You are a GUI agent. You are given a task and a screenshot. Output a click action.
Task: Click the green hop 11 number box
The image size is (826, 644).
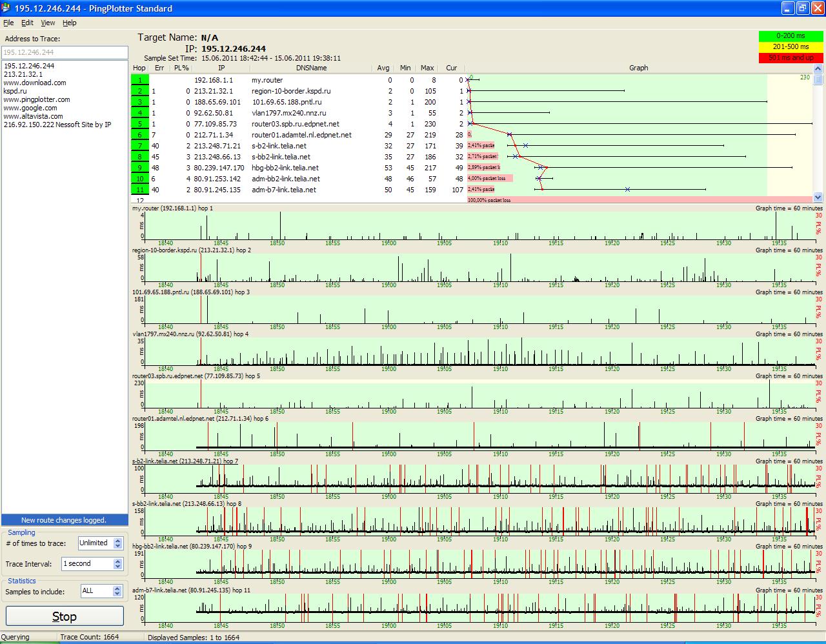tap(140, 190)
